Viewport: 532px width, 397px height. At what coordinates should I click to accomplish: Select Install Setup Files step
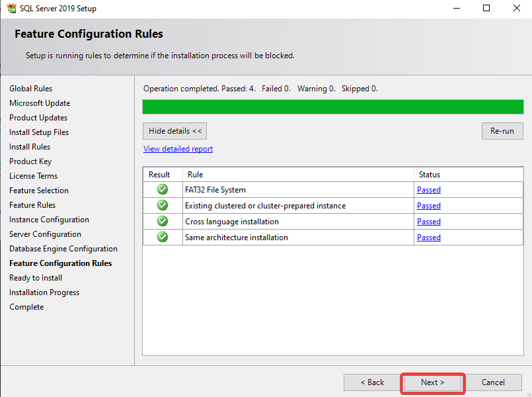point(39,132)
